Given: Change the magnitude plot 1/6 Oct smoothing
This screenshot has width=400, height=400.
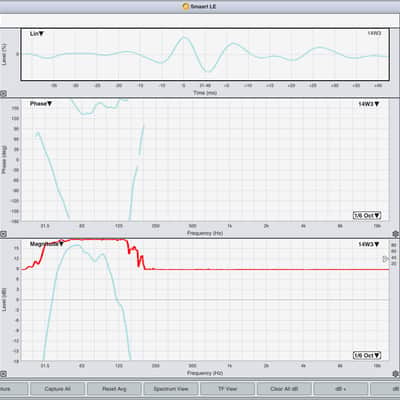Looking at the screenshot, I should click(367, 355).
